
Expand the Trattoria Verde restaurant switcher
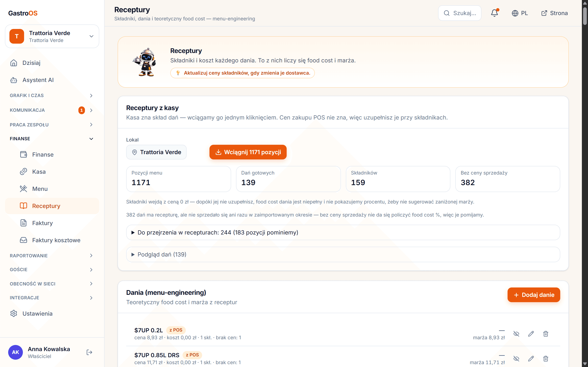(x=52, y=36)
